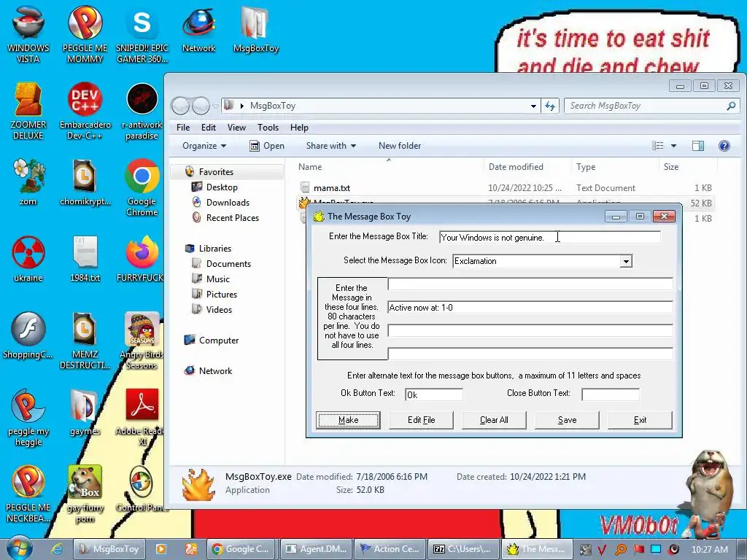The width and height of the screenshot is (747, 560).
Task: Click Open in the Explorer toolbar
Action: pyautogui.click(x=267, y=146)
